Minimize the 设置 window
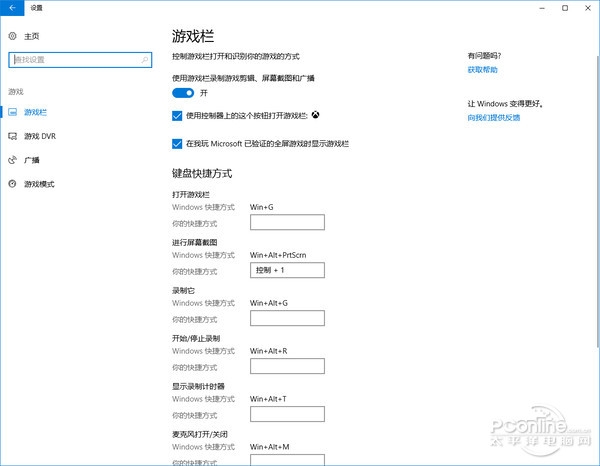Viewport: 600px width, 466px height. click(542, 8)
